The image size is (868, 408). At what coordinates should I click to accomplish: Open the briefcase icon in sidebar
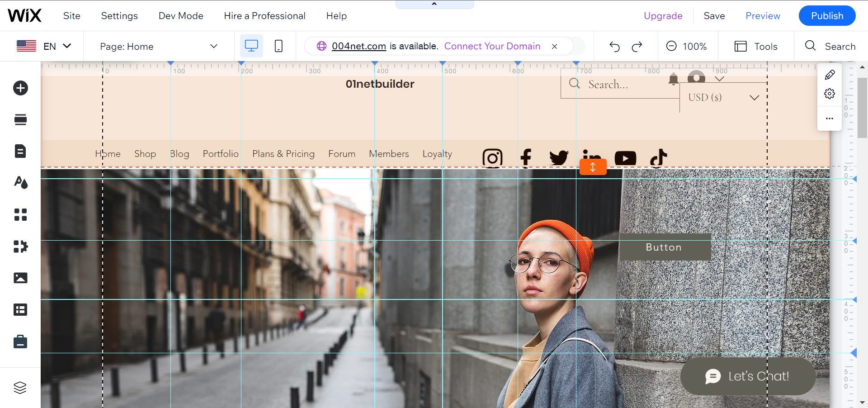pos(20,342)
